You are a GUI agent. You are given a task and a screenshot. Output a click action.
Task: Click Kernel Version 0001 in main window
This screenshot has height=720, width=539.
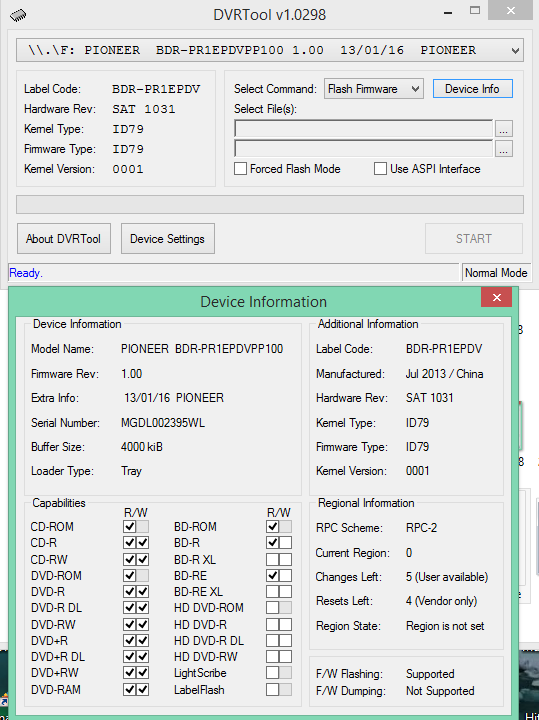click(128, 169)
